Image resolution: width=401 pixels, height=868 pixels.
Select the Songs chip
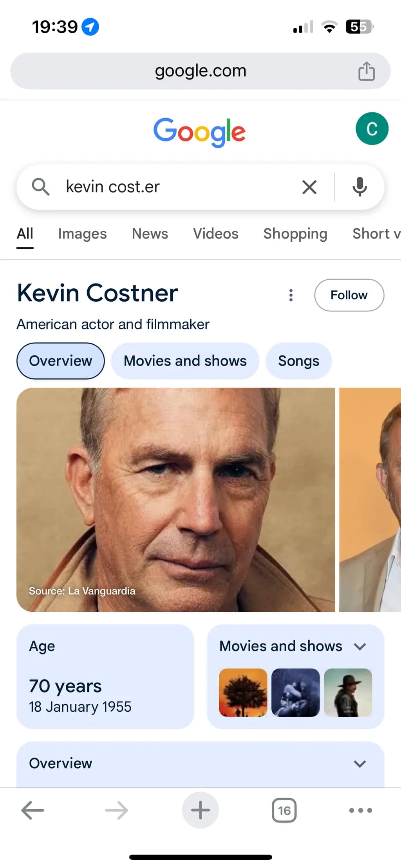(298, 361)
